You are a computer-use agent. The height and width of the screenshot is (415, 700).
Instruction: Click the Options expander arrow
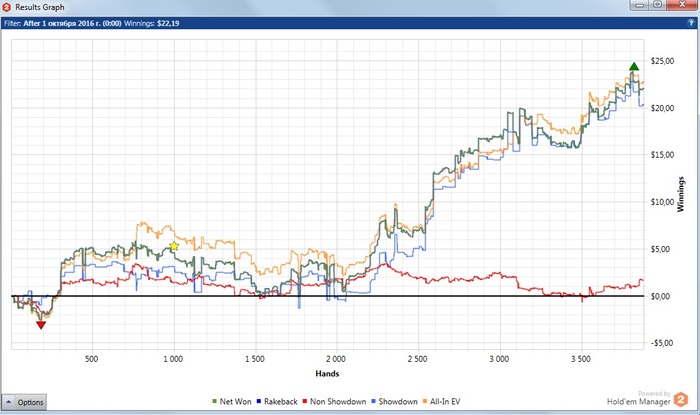[x=8, y=402]
